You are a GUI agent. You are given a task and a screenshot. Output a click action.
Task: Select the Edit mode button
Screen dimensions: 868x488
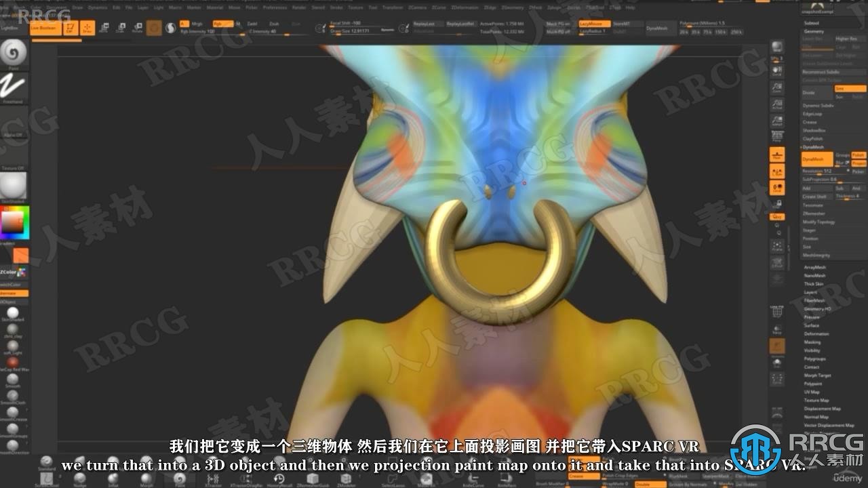click(x=70, y=28)
